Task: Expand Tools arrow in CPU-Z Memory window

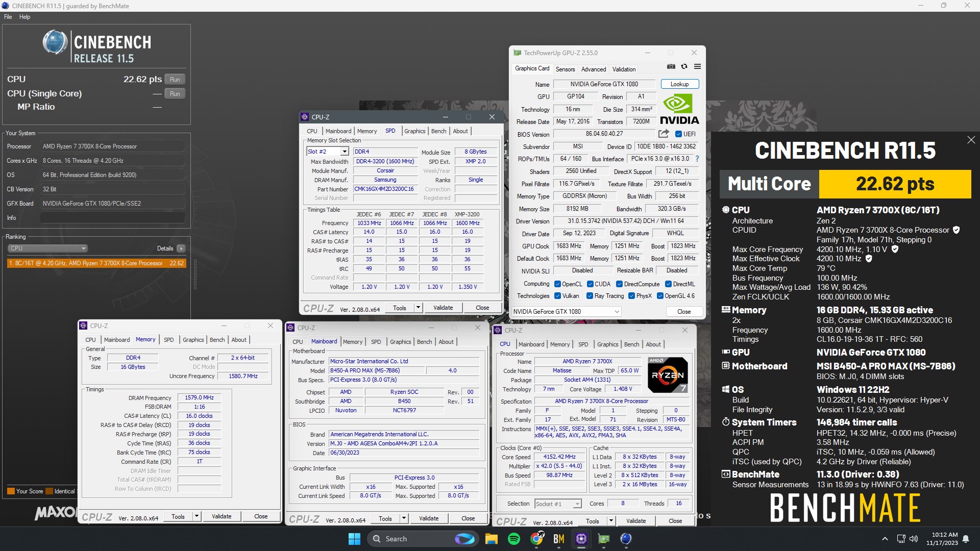Action: (x=197, y=516)
